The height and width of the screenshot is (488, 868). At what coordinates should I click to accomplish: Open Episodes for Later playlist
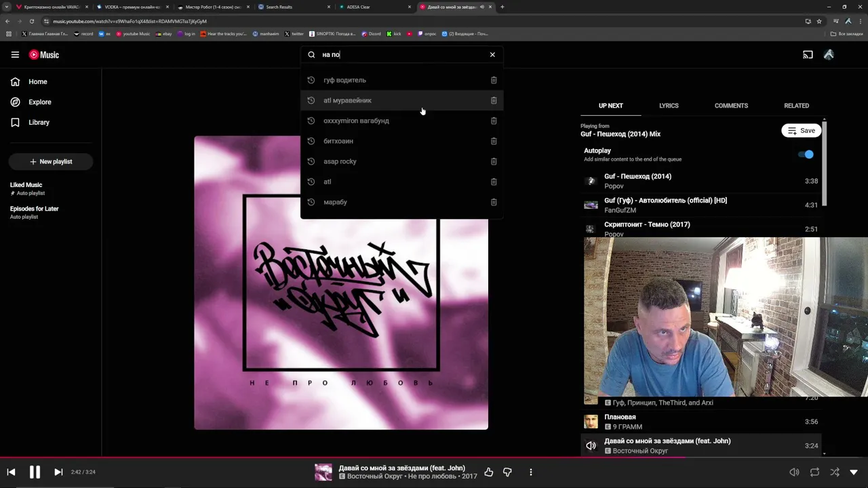pyautogui.click(x=51, y=213)
